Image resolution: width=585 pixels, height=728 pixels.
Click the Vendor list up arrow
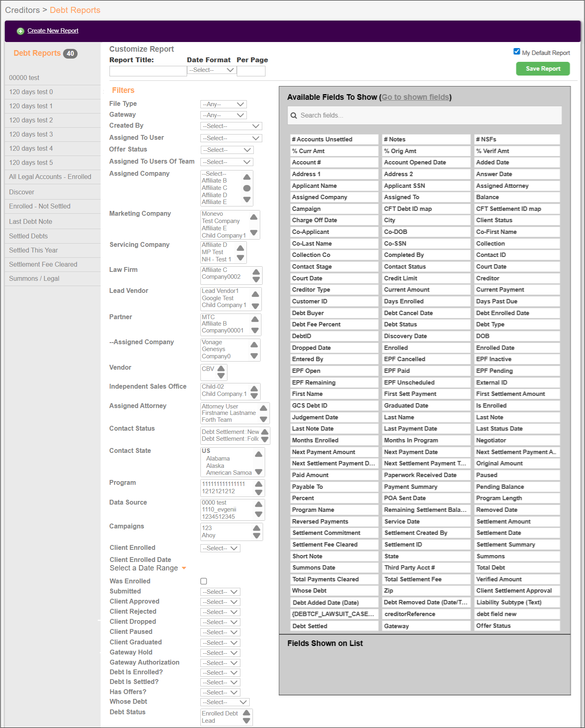(221, 368)
